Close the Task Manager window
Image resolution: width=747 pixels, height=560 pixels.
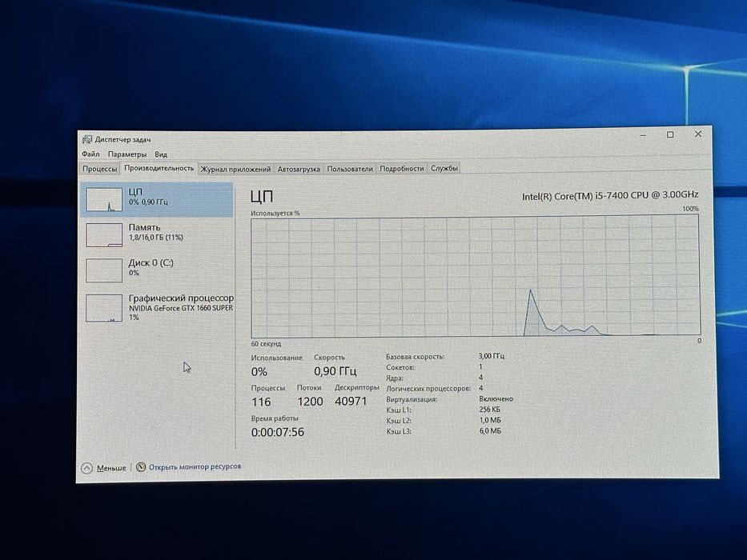tap(698, 134)
